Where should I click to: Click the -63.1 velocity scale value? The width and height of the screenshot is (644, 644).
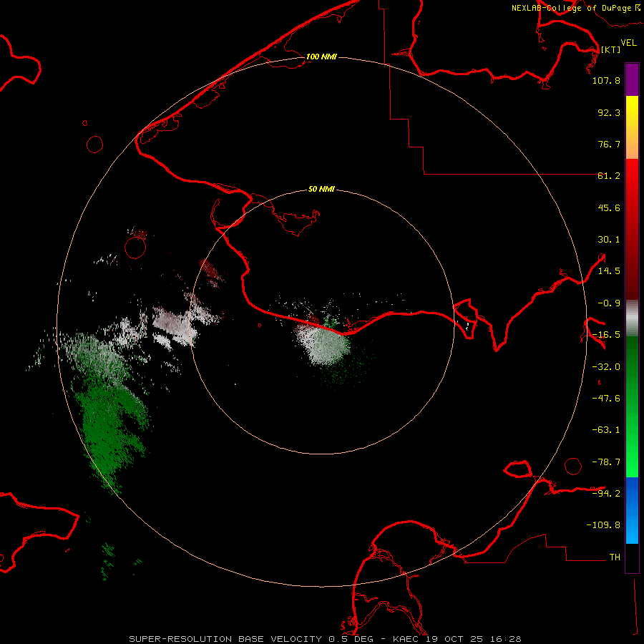(x=606, y=430)
